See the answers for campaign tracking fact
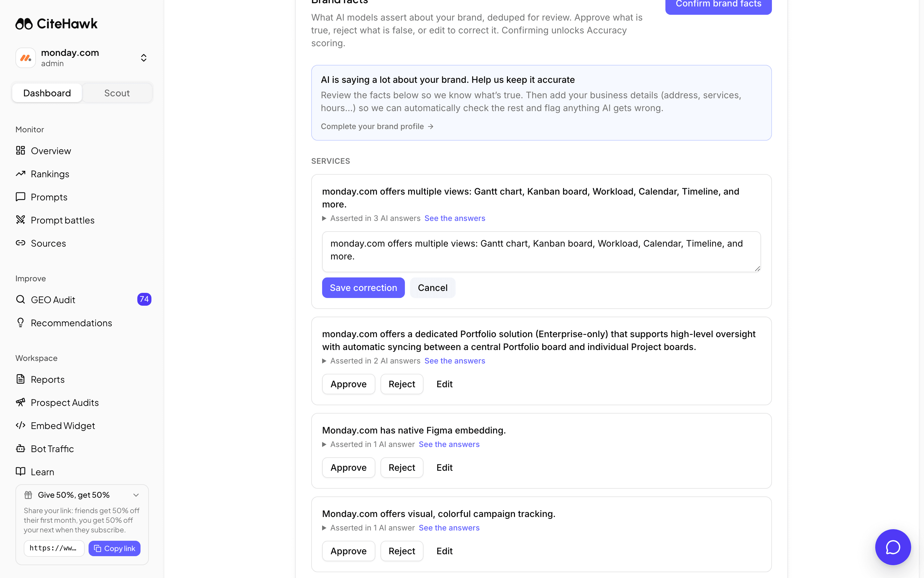Viewport: 924px width, 578px height. pyautogui.click(x=449, y=528)
